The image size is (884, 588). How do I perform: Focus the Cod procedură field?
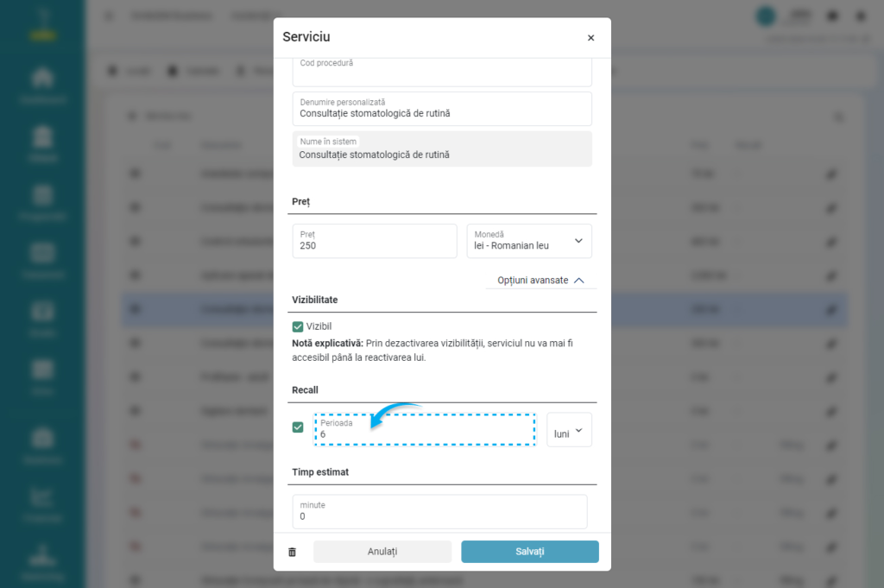tap(441, 73)
